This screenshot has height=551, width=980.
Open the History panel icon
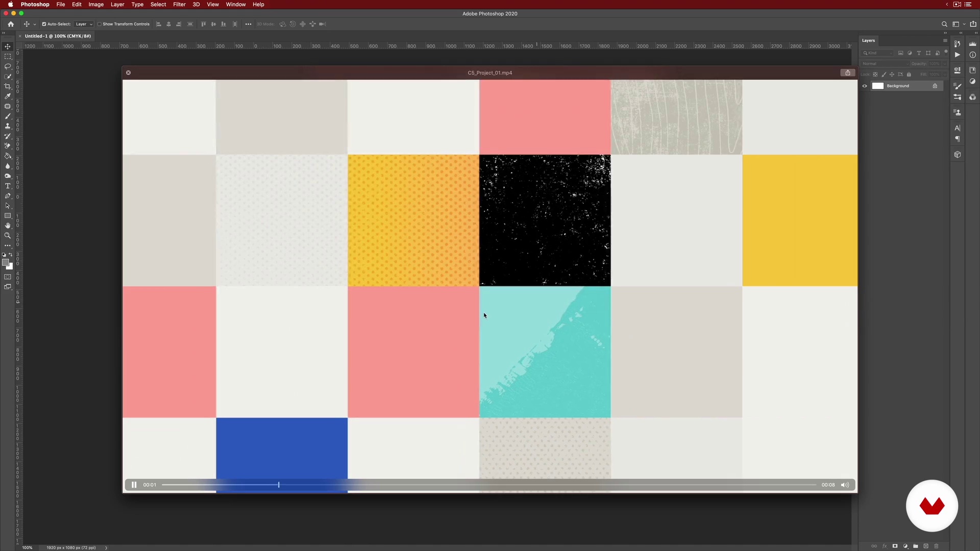point(958,44)
